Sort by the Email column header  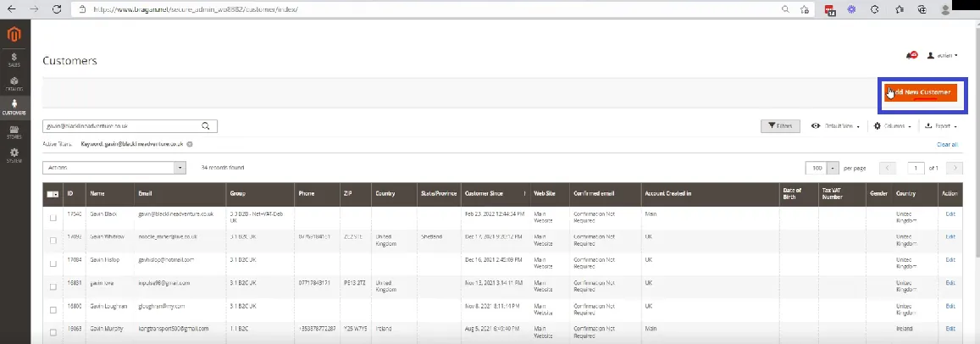[x=180, y=194]
